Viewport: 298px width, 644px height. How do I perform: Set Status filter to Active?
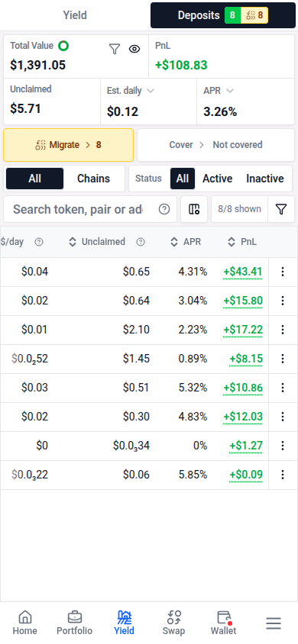[218, 179]
